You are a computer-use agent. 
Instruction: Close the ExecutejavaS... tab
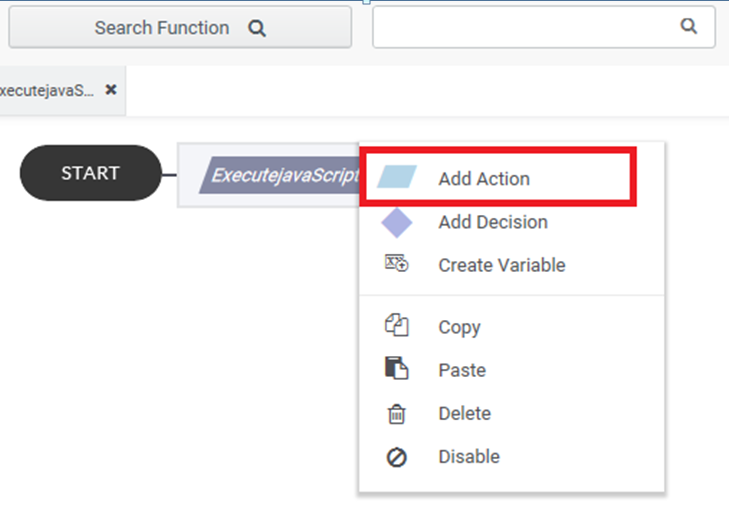click(x=111, y=89)
